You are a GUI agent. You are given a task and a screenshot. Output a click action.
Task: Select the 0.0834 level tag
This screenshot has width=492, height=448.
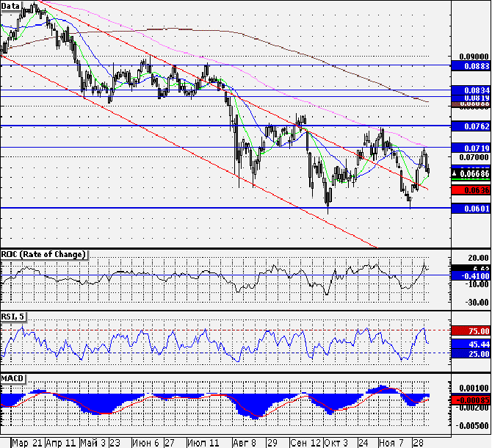coord(471,90)
